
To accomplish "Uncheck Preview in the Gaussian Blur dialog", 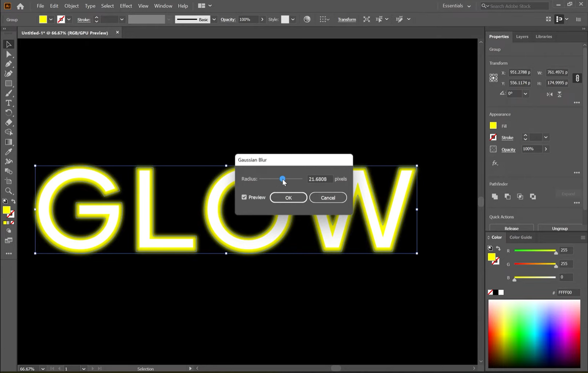I will click(244, 197).
